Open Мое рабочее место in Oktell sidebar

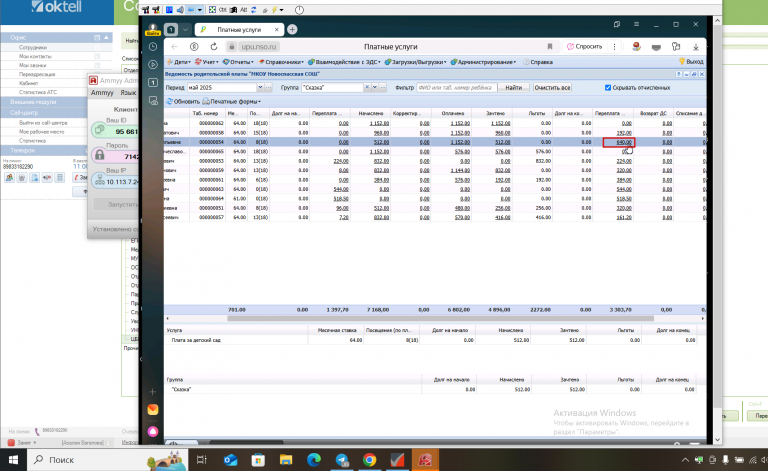41,132
